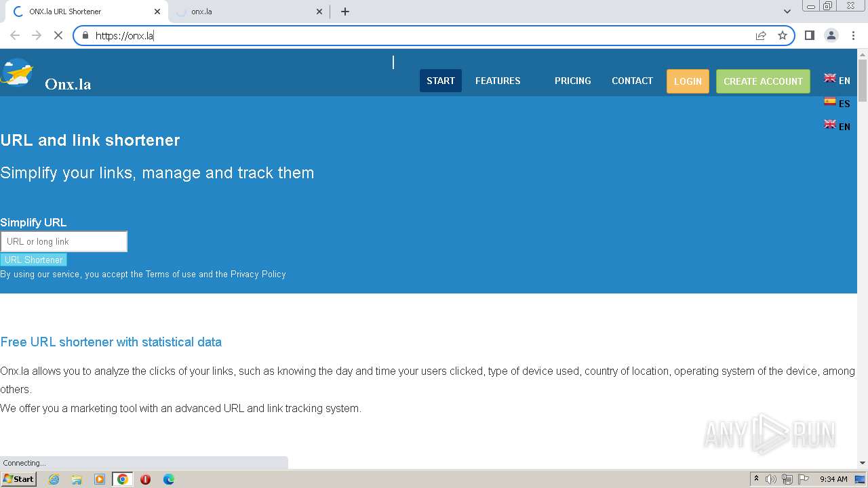This screenshot has height=488, width=868.
Task: Close the second onx.la tab
Action: pyautogui.click(x=319, y=12)
